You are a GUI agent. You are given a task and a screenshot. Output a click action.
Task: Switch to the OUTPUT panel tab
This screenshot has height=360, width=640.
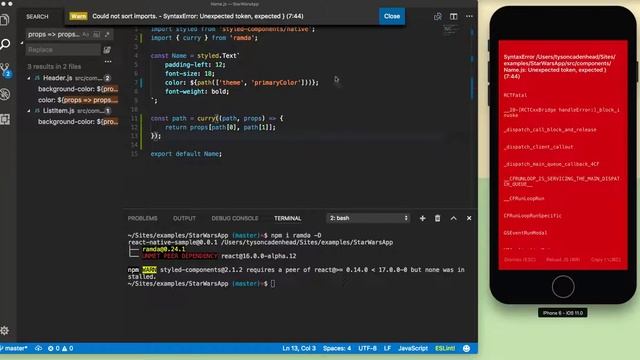pyautogui.click(x=184, y=218)
